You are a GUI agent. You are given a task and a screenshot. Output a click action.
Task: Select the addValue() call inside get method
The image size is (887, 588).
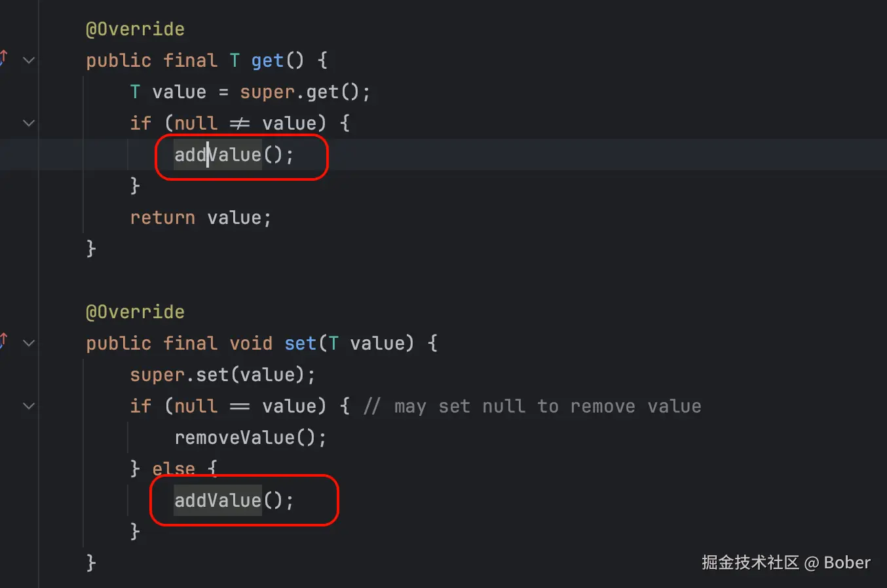234,155
